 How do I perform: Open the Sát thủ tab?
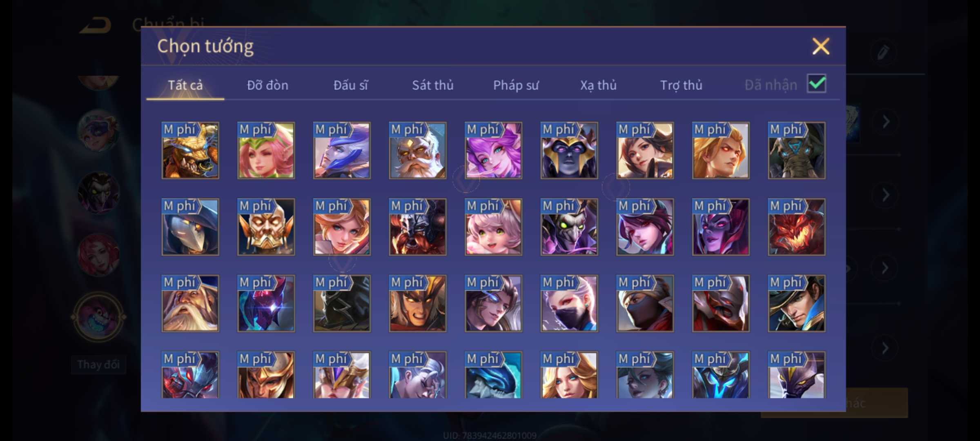[x=433, y=85]
